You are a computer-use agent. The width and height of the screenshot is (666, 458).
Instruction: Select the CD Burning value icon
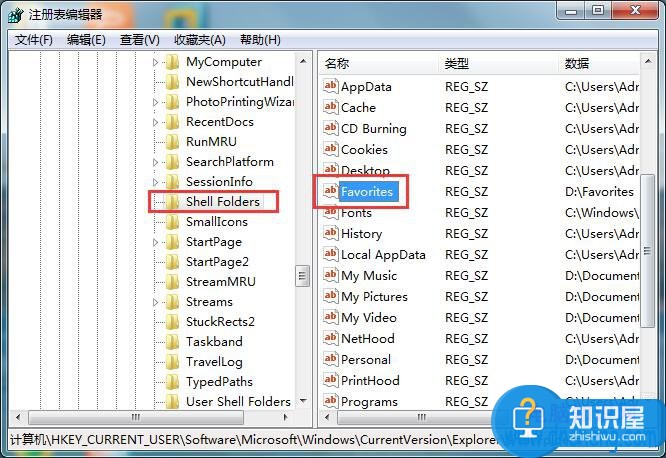(x=331, y=129)
